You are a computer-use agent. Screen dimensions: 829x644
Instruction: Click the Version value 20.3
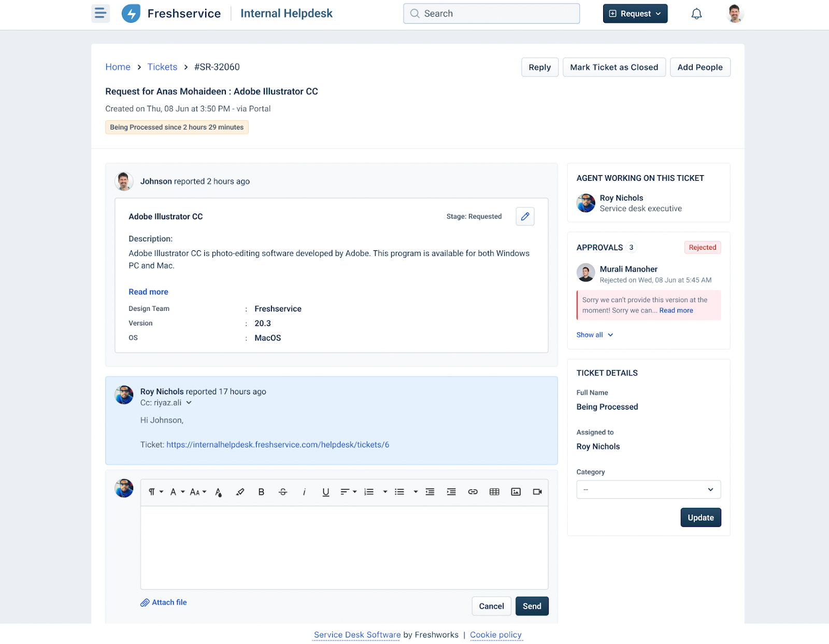pyautogui.click(x=263, y=323)
